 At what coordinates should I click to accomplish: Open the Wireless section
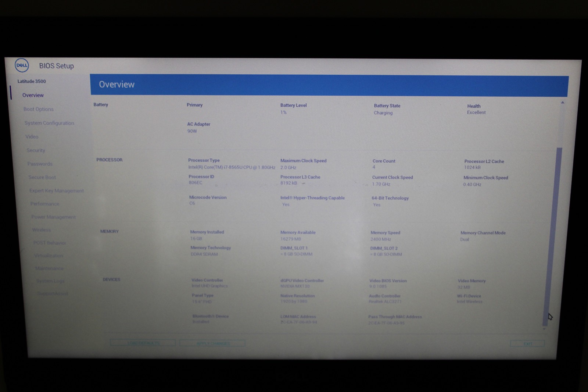41,230
